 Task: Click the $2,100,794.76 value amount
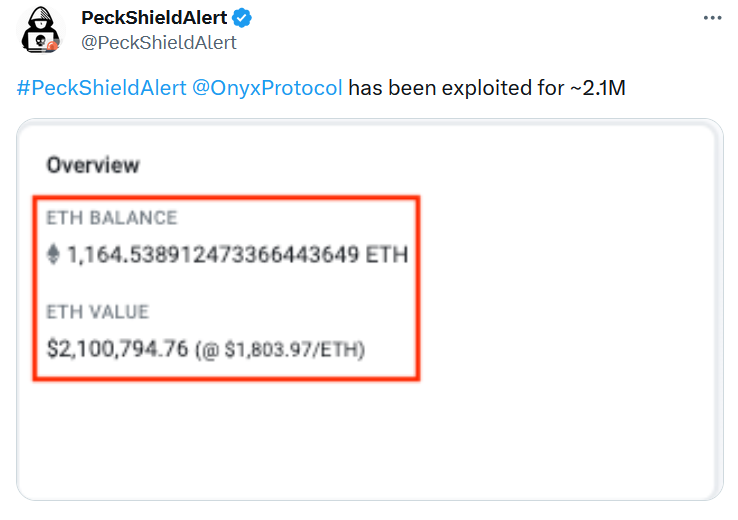118,349
